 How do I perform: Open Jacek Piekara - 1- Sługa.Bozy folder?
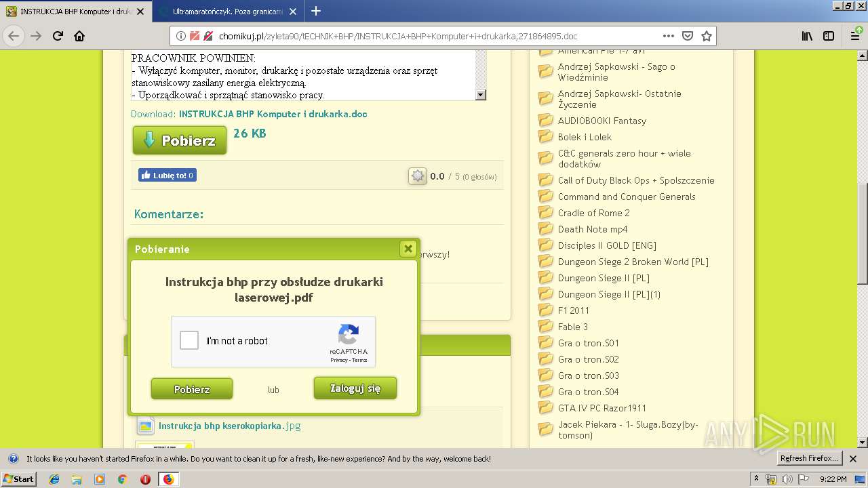click(627, 430)
